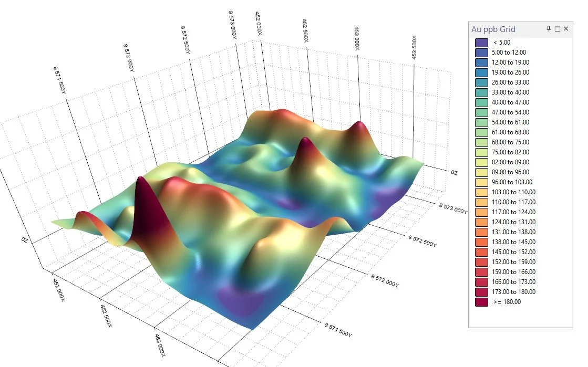Click the '8 571 500Y' label at bottom right

[x=338, y=330]
